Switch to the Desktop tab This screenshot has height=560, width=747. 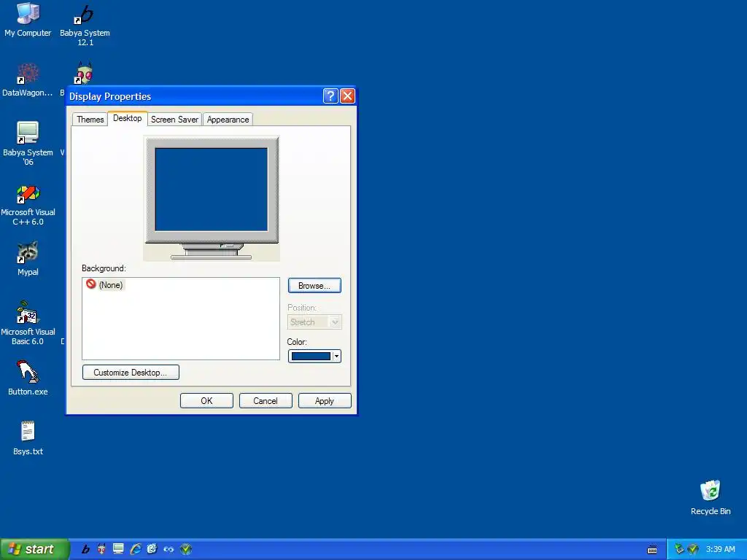coord(127,118)
